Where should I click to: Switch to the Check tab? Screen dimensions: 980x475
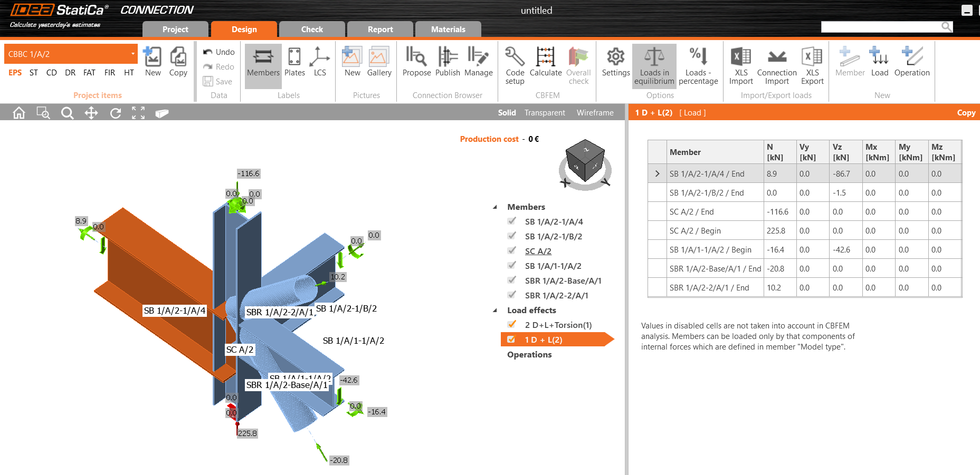(x=312, y=29)
